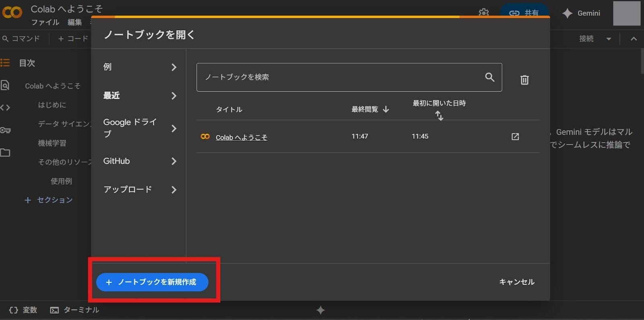This screenshot has height=320, width=644.
Task: Click the trash can delete icon
Action: coord(524,80)
